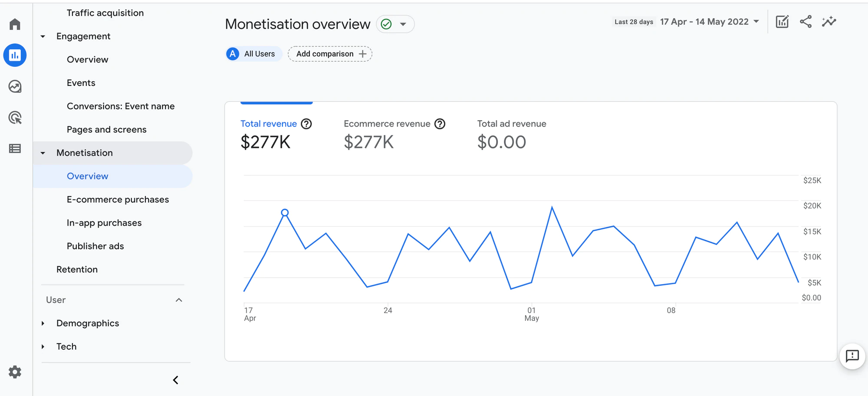Open the feedback speech bubble icon

pos(852,357)
